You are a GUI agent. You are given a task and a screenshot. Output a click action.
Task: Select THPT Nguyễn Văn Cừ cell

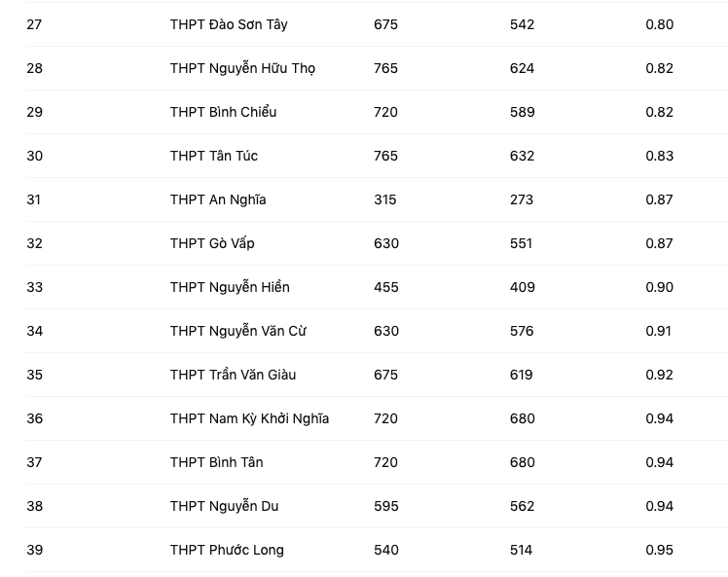tap(238, 331)
